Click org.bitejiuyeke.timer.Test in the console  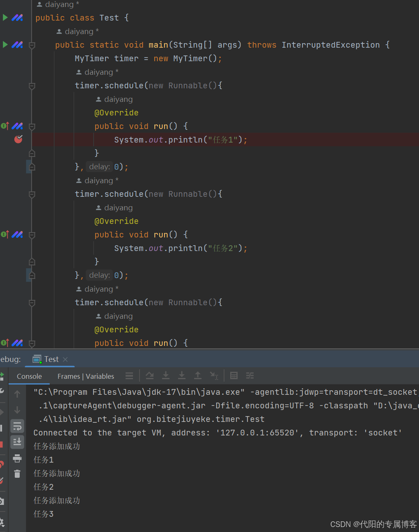click(201, 419)
